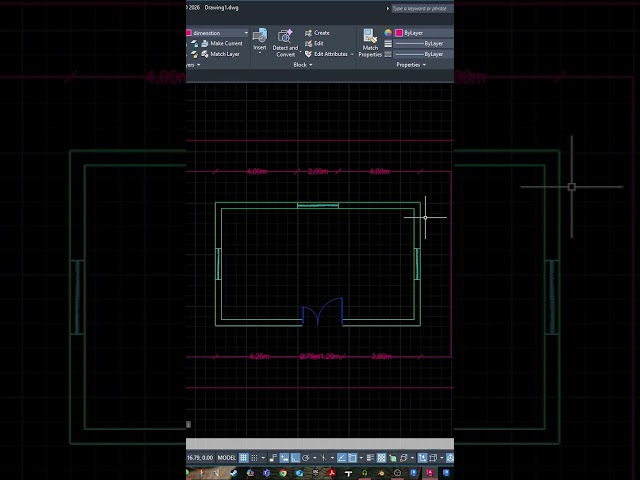The width and height of the screenshot is (640, 480).
Task: Select the Match Properties tool
Action: click(370, 43)
